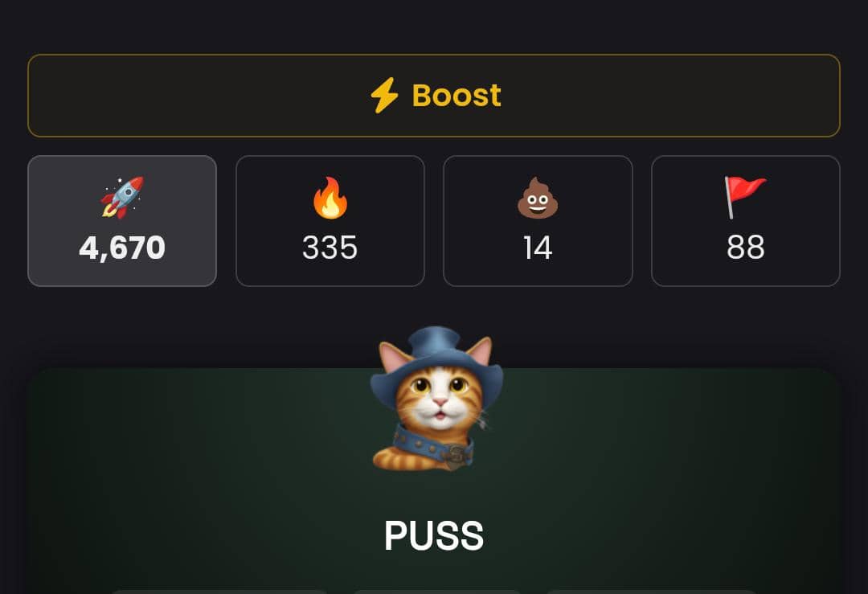This screenshot has height=594, width=868.
Task: Open the cat with blue hat avatar
Action: click(x=436, y=399)
